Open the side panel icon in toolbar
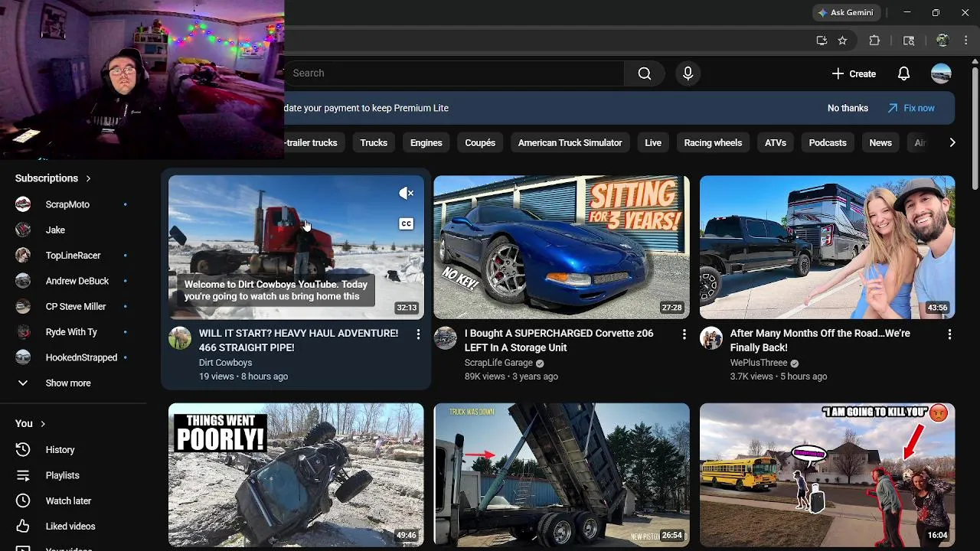The width and height of the screenshot is (980, 551). [x=909, y=41]
